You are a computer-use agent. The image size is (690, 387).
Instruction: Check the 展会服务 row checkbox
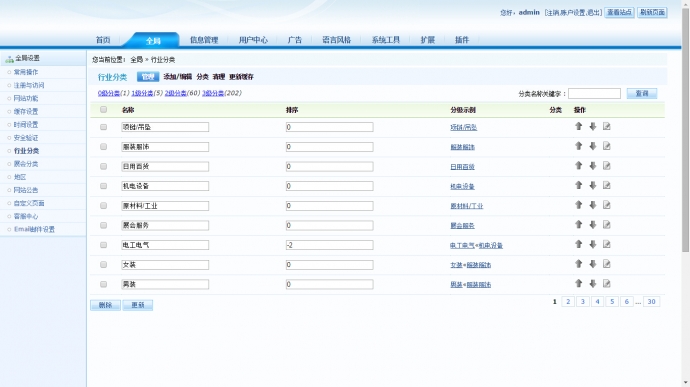pyautogui.click(x=103, y=225)
